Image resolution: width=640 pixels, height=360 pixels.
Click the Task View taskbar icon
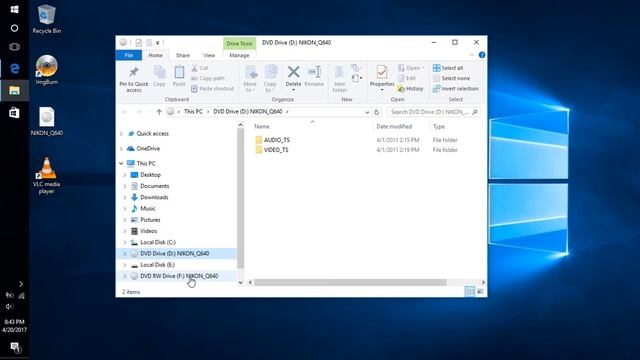click(x=14, y=47)
